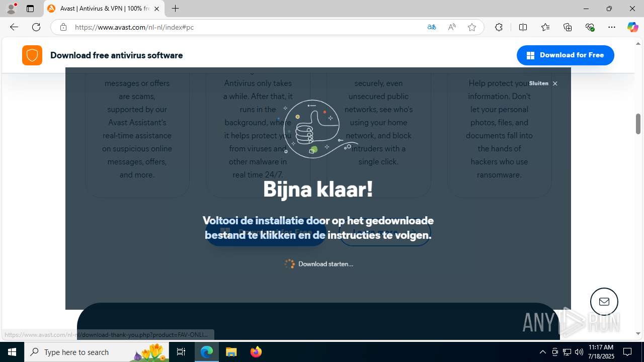Open the Settings and more menu
Image resolution: width=644 pixels, height=362 pixels.
[612, 27]
